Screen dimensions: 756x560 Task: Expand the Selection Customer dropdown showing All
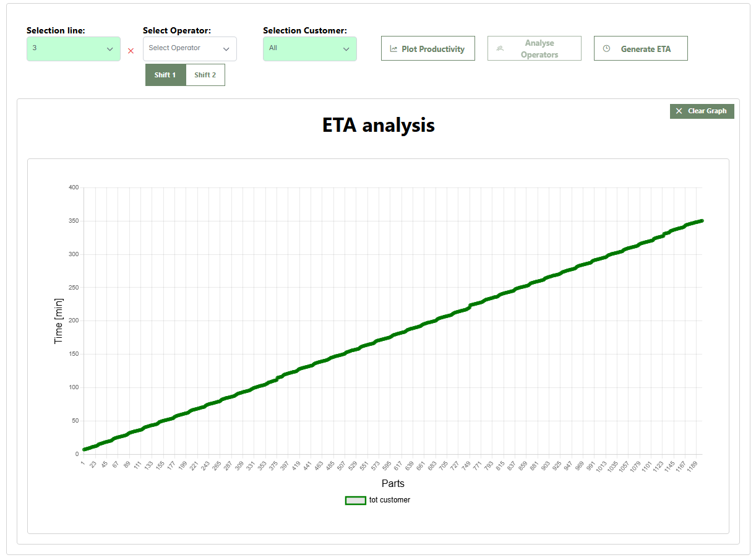[x=303, y=49]
